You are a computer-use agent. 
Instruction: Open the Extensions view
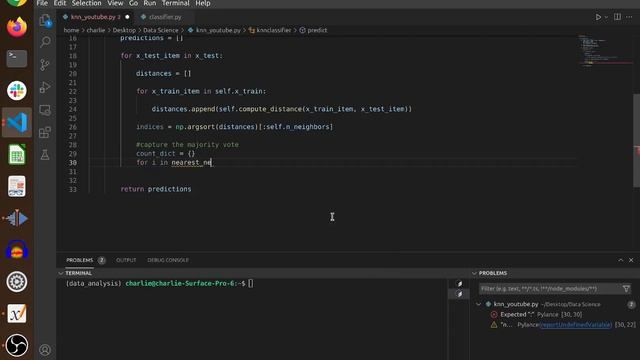click(x=45, y=132)
